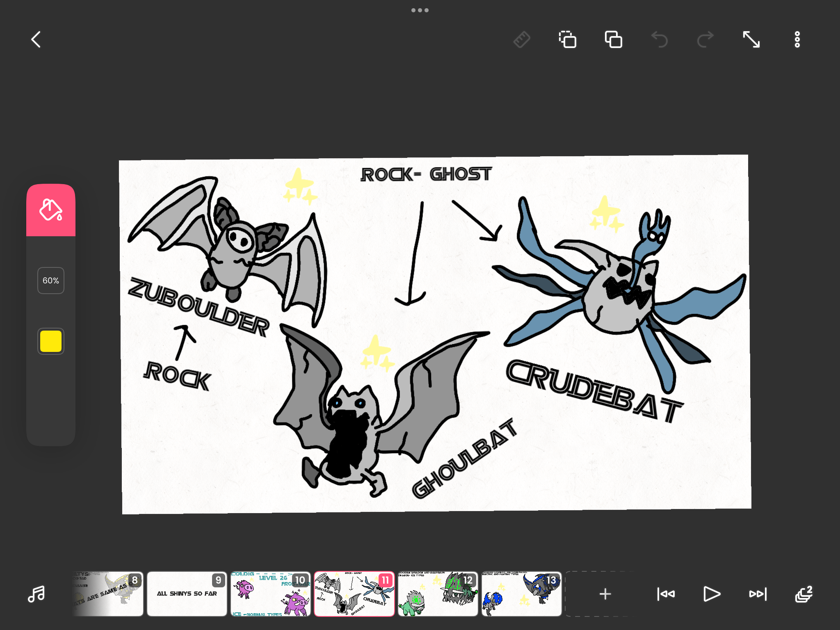Open the 60% opacity setting
This screenshot has height=630, width=840.
point(51,281)
